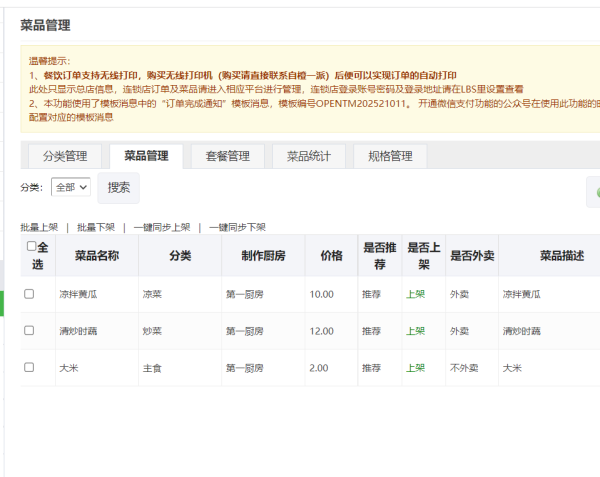600x477 pixels.
Task: Click the price 2.00
Action: point(319,368)
